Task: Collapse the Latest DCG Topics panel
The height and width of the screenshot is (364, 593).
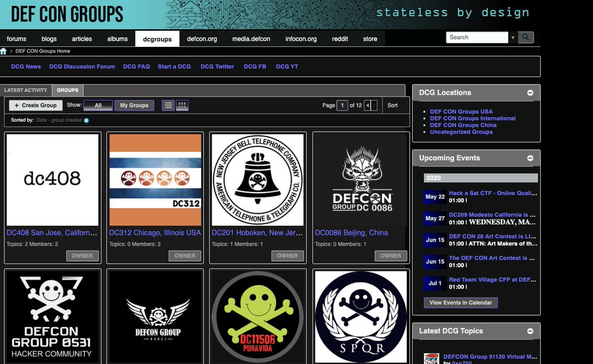Action: pos(530,331)
